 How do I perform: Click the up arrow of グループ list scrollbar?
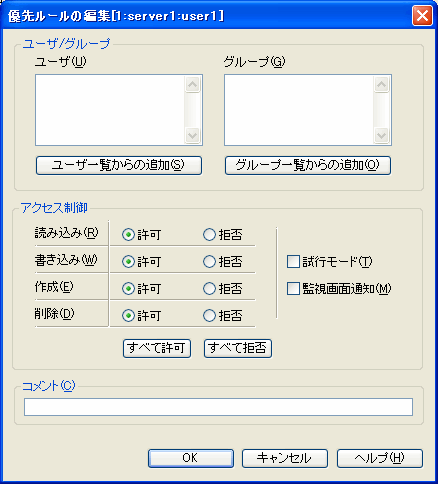pyautogui.click(x=382, y=84)
